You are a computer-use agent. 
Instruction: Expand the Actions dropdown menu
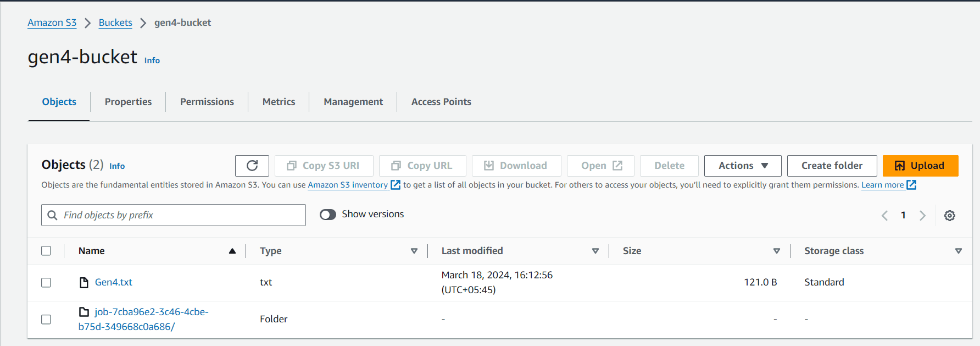click(x=743, y=166)
